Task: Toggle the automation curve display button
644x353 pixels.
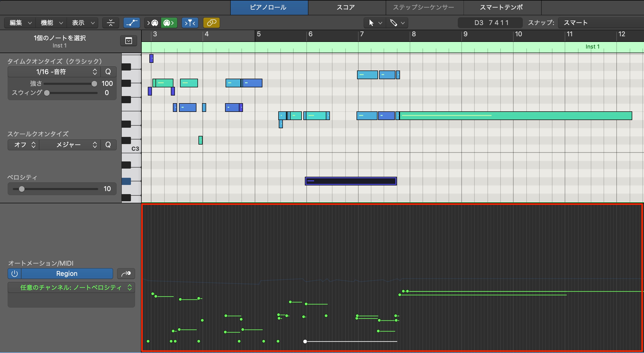Action: coord(131,23)
